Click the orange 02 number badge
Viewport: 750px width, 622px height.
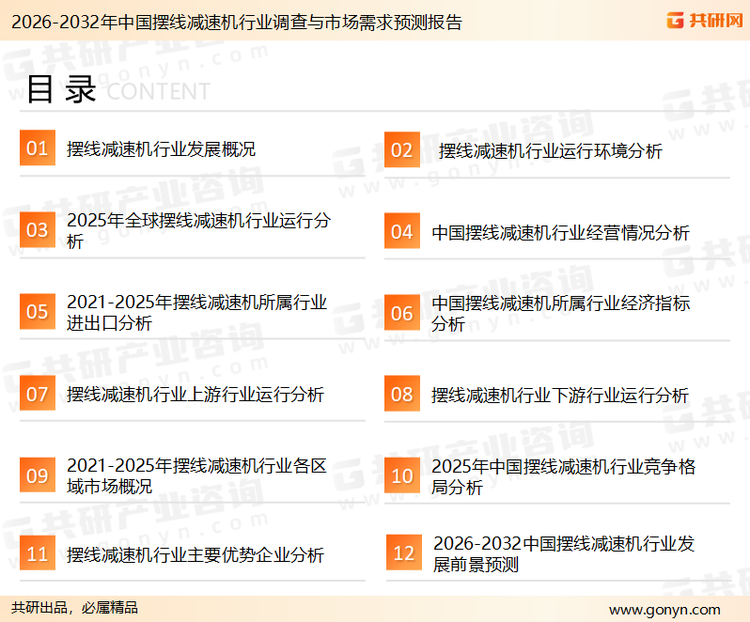401,150
